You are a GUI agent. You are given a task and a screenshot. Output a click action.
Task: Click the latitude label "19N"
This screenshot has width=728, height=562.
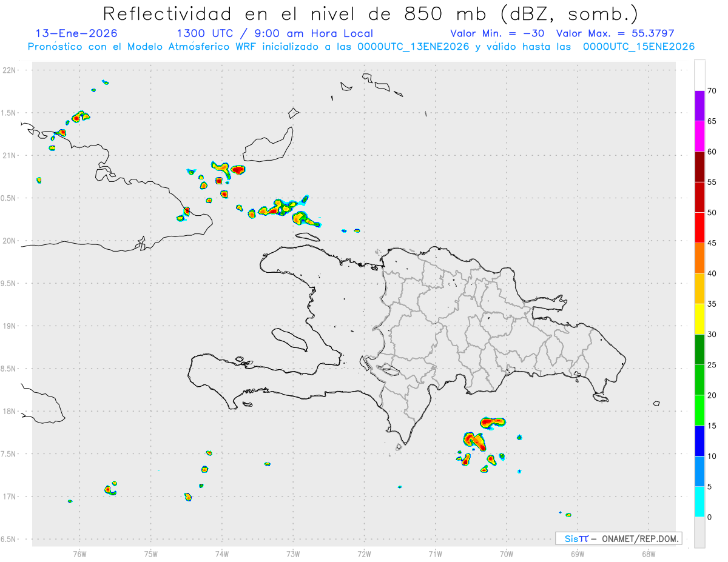point(10,326)
